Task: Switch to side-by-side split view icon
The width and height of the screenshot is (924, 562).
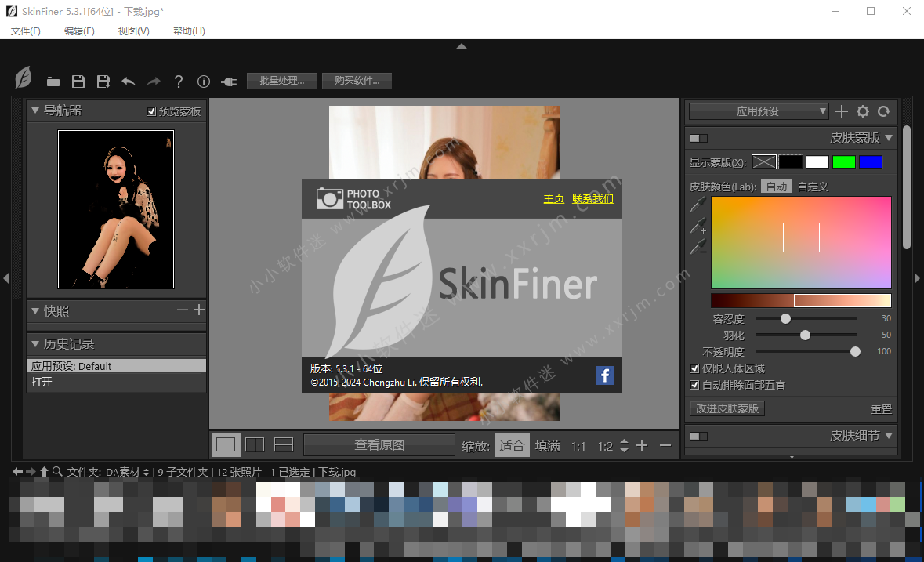Action: (x=255, y=444)
